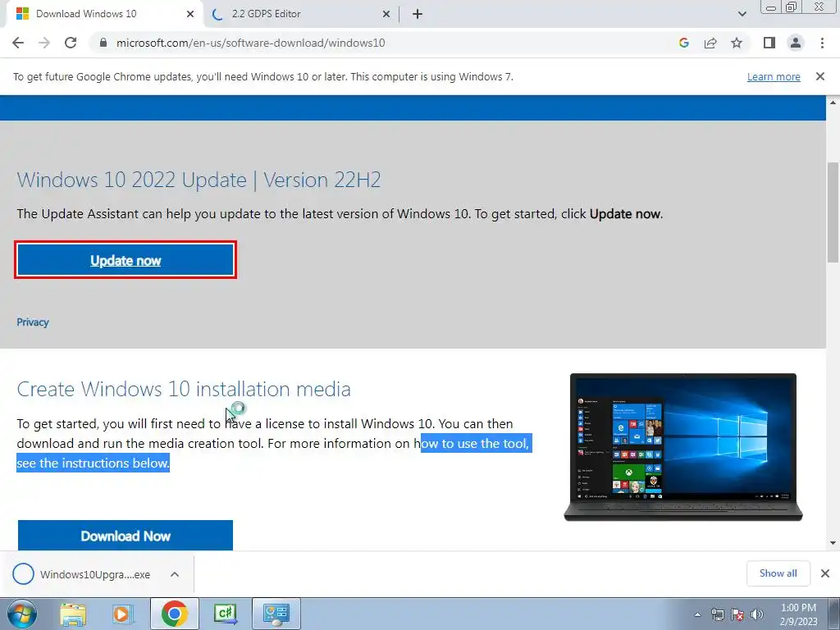Open Learn more link in update notice
Image resolution: width=840 pixels, height=630 pixels.
774,76
